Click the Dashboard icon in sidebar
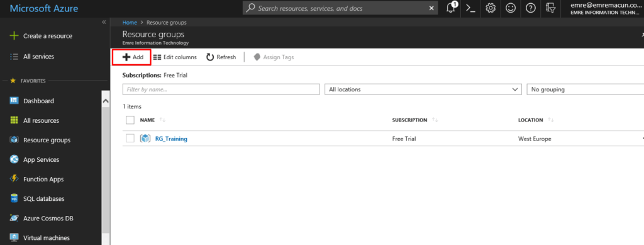Image resolution: width=644 pixels, height=245 pixels. click(14, 101)
